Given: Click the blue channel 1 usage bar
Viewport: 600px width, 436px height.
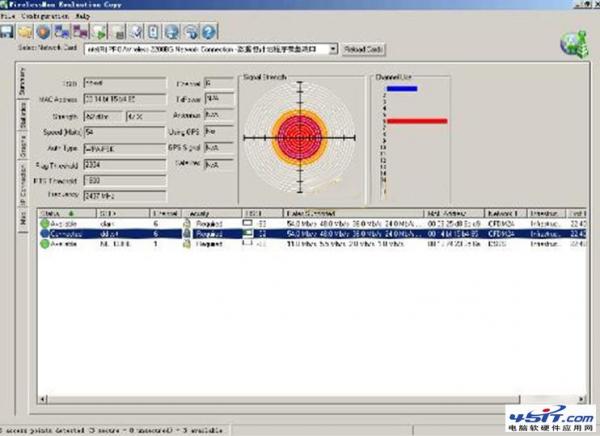Looking at the screenshot, I should tap(402, 88).
